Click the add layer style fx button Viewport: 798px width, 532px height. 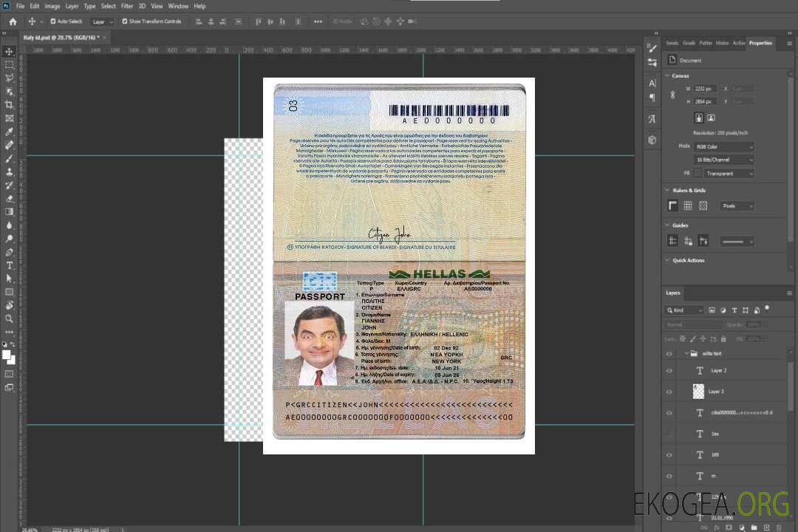(717, 528)
